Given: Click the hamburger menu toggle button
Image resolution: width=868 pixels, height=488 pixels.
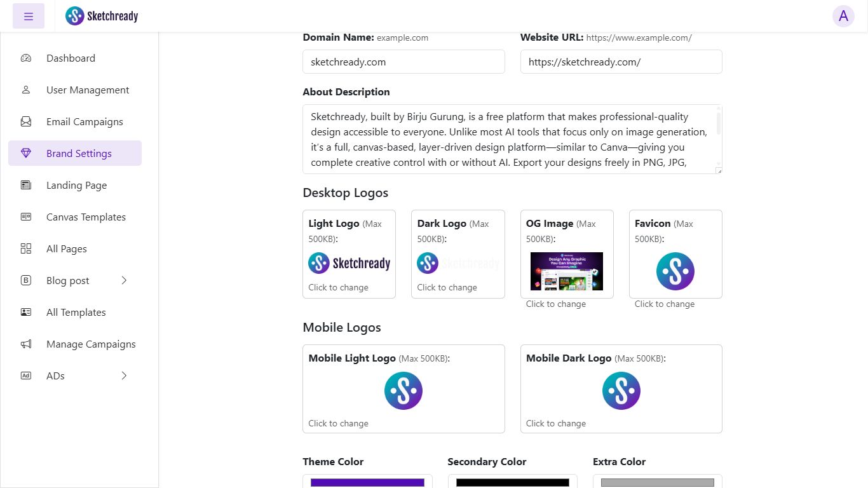Looking at the screenshot, I should [x=29, y=17].
